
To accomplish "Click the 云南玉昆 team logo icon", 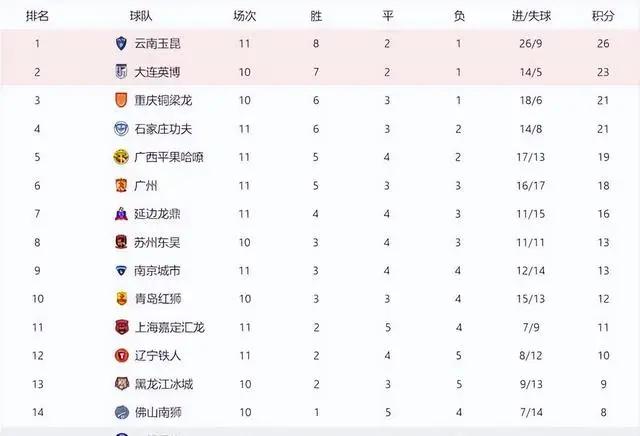I will 121,43.
